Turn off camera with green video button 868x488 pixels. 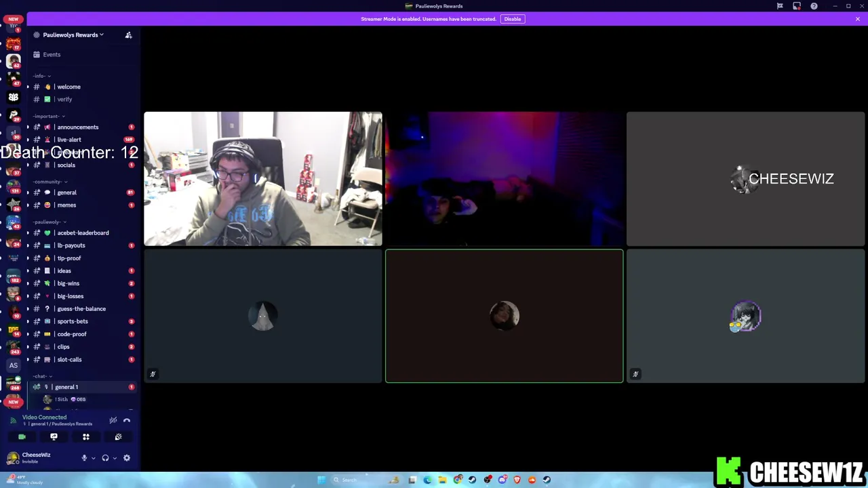coord(22,437)
